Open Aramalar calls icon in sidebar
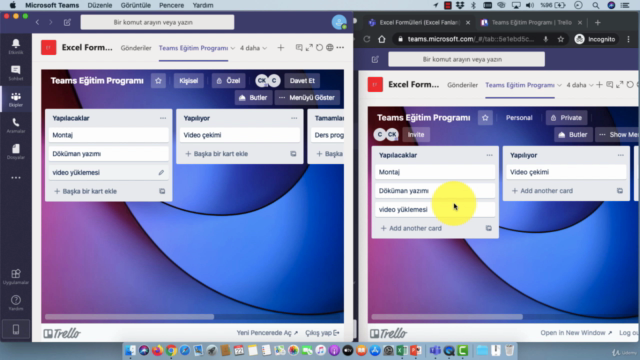 pyautogui.click(x=16, y=125)
